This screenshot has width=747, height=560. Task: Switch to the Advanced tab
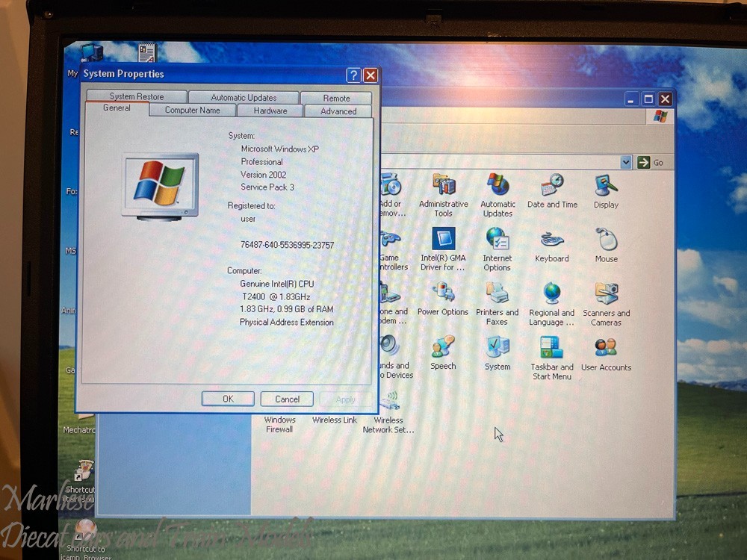point(338,111)
